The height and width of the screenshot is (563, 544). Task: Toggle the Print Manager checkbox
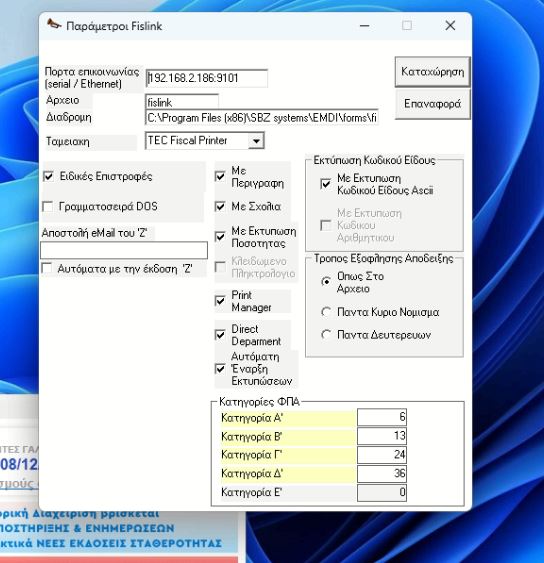(x=220, y=301)
